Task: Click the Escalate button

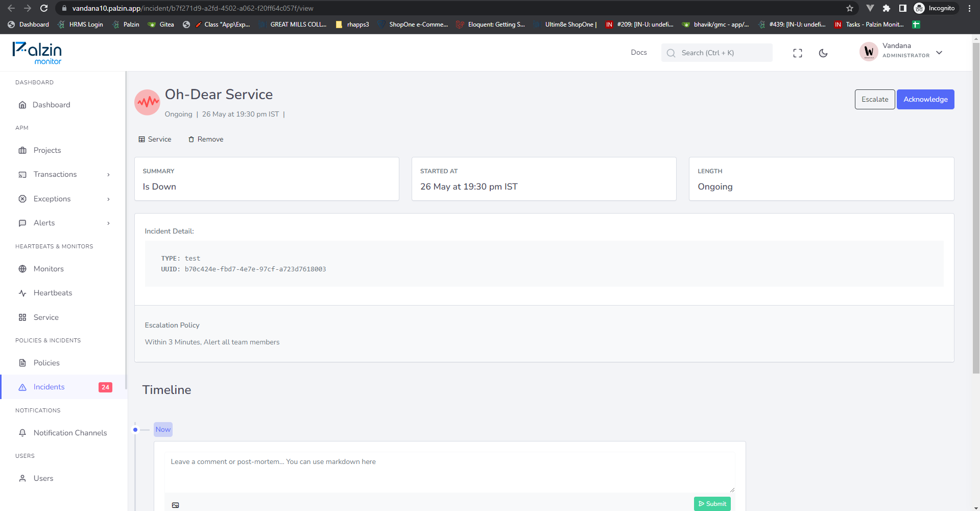Action: 875,99
